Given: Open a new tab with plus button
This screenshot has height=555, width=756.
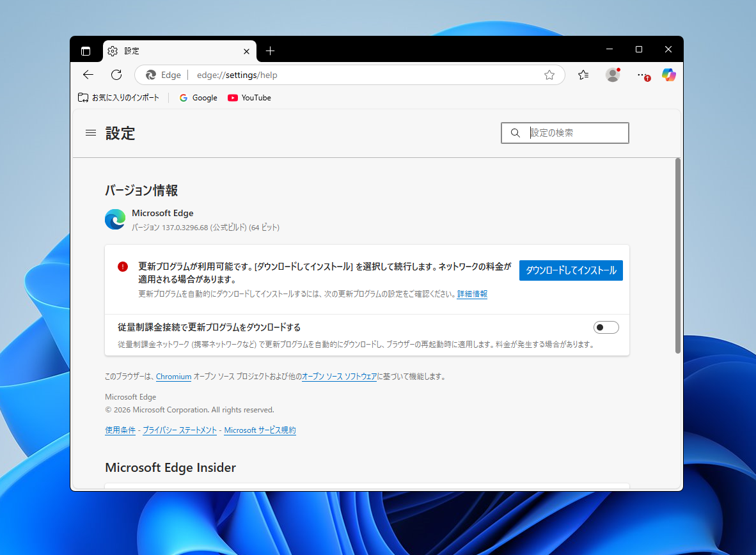Looking at the screenshot, I should tap(270, 51).
